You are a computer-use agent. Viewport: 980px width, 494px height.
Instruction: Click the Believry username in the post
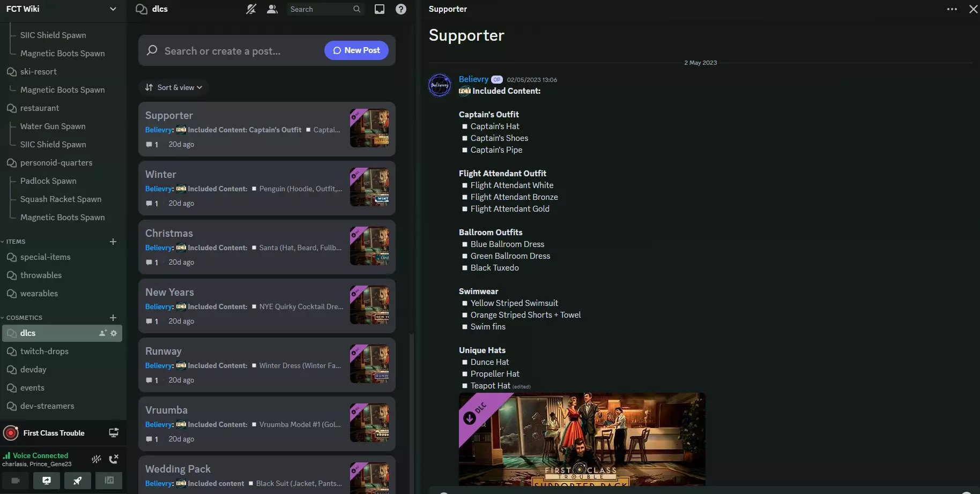(x=473, y=79)
